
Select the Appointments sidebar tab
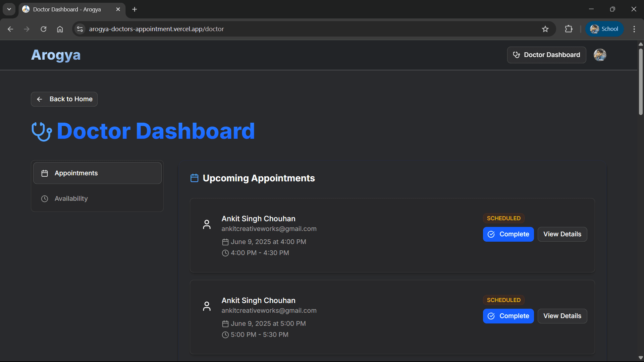pyautogui.click(x=97, y=173)
